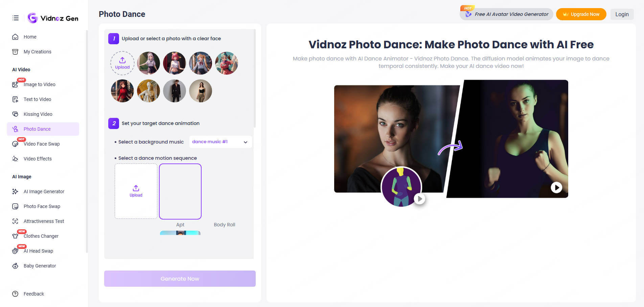Open the background music dropdown
Viewport: 644px width, 307px height.
tap(221, 142)
